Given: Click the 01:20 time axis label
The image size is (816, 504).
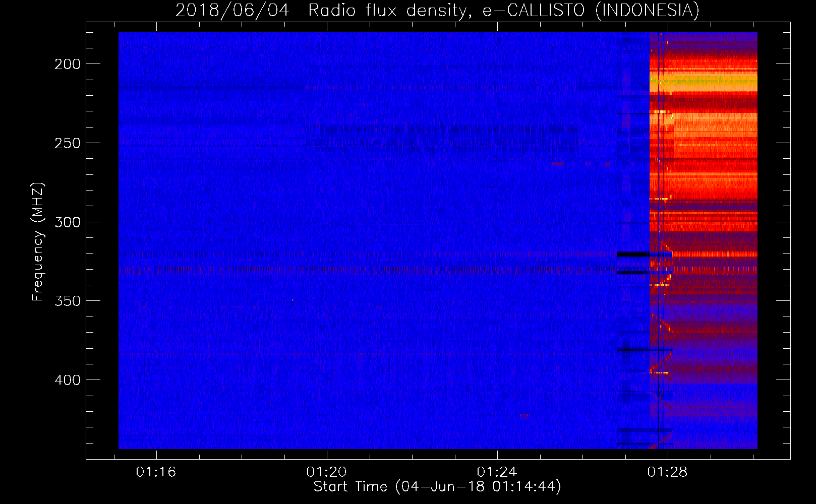Looking at the screenshot, I should tap(326, 472).
